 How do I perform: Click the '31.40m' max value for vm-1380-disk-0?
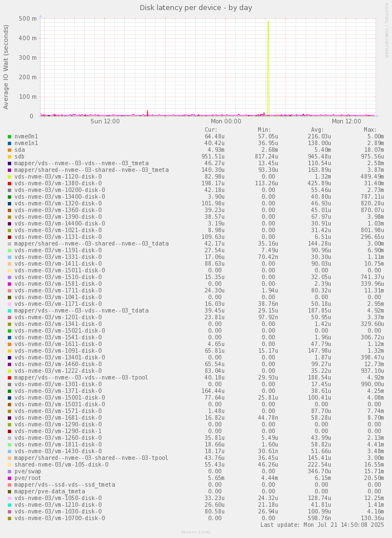(374, 184)
